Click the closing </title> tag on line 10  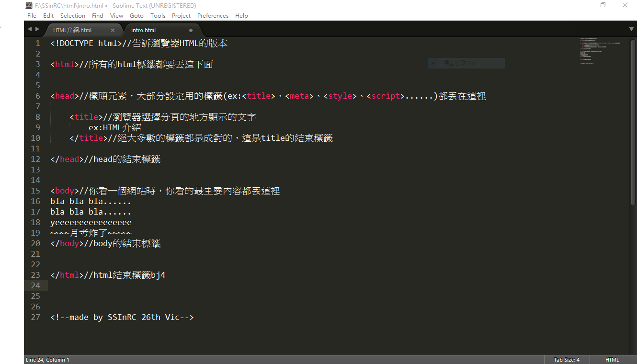pos(89,138)
